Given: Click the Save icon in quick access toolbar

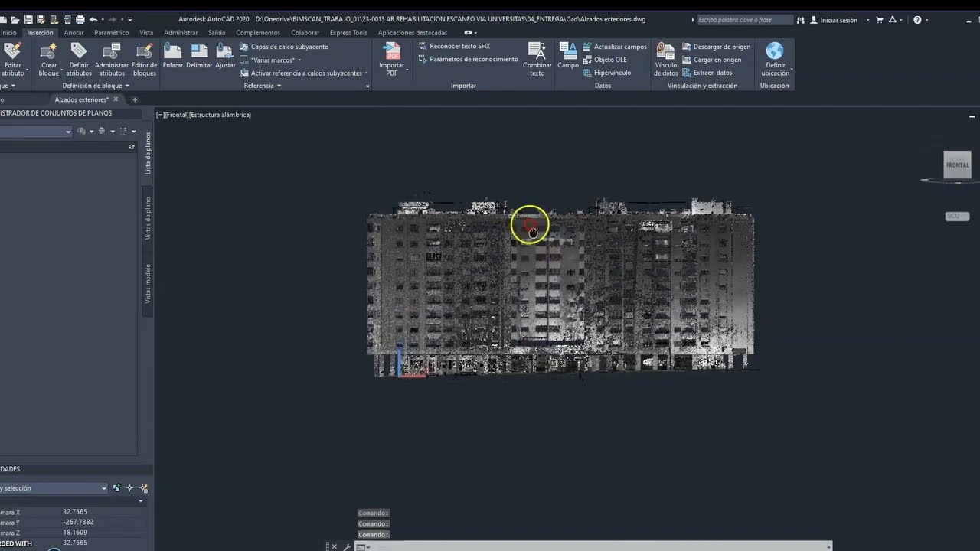Looking at the screenshot, I should click(x=28, y=19).
